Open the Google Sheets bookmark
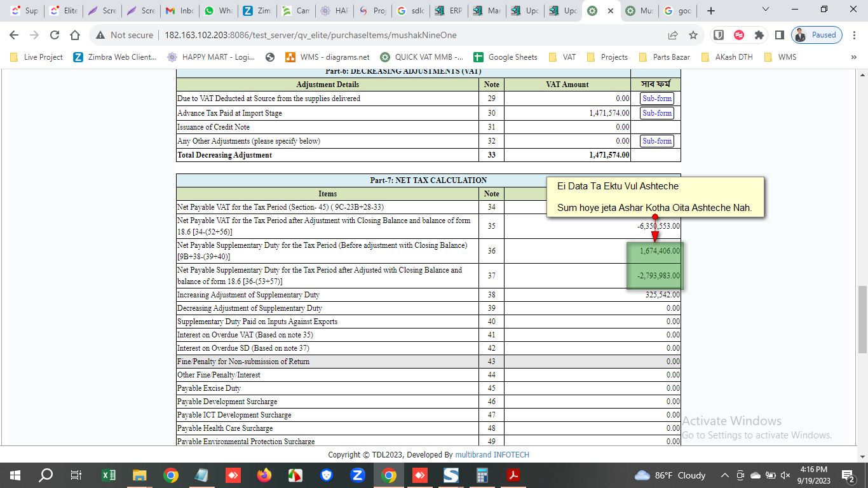This screenshot has height=488, width=868. coord(505,57)
